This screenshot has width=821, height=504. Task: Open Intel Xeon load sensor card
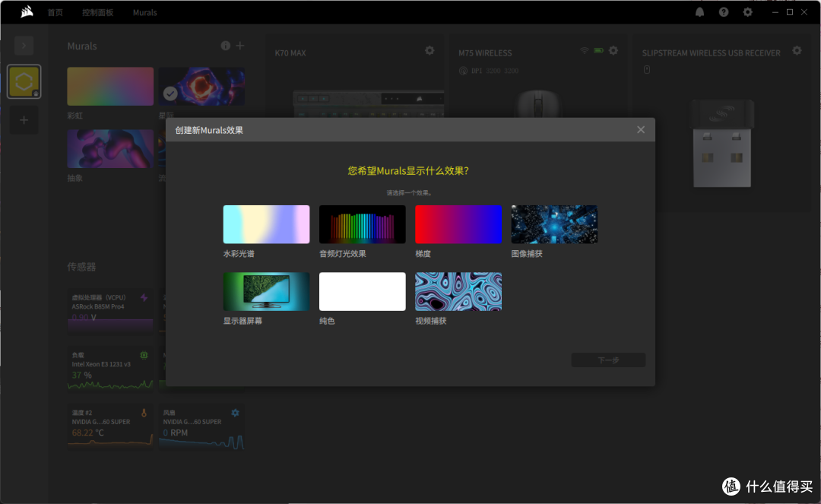click(x=110, y=369)
